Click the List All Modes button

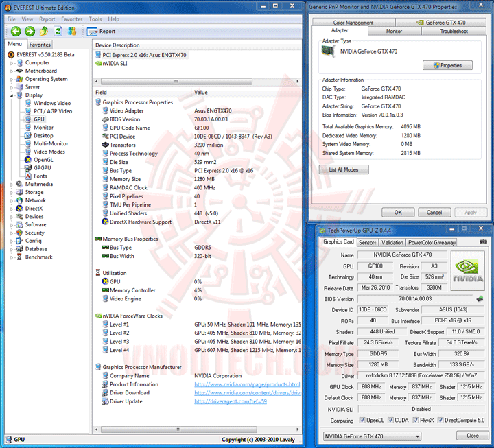click(x=344, y=169)
